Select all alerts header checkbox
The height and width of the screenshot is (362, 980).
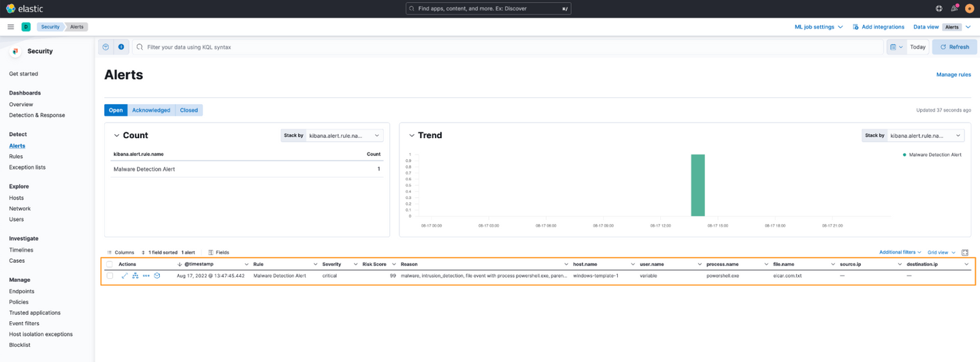(110, 264)
